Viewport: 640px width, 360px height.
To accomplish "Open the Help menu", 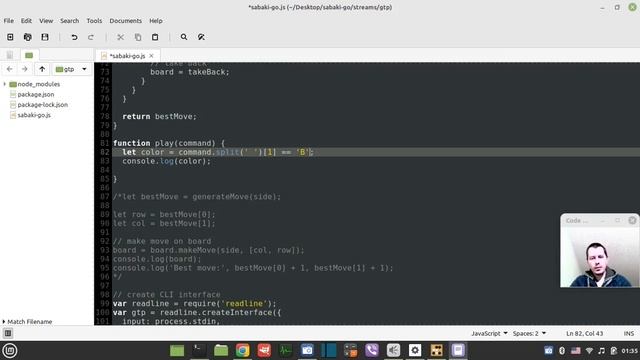I will (156, 21).
